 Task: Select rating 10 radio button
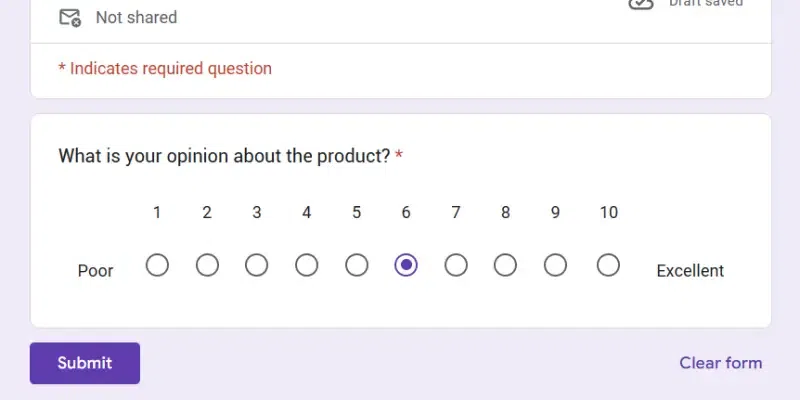click(608, 265)
